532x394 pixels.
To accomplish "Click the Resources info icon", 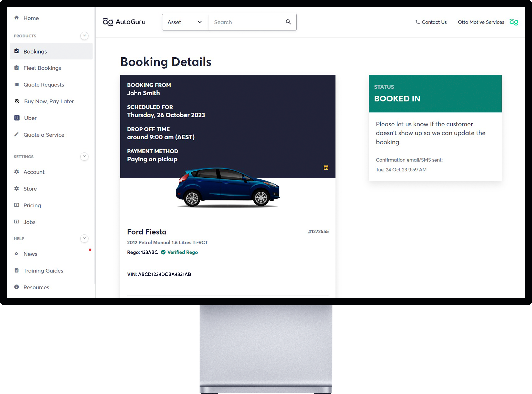I will coord(17,287).
